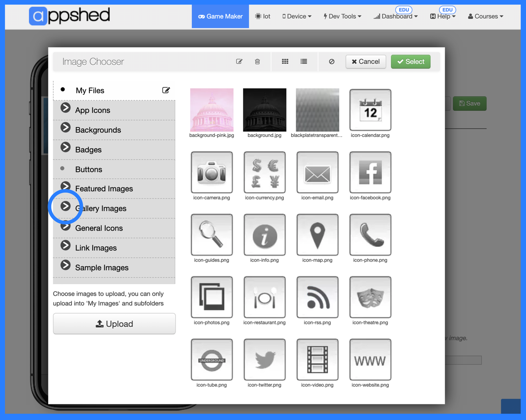Switch to the Game Maker tab
The width and height of the screenshot is (526, 420).
pos(220,16)
